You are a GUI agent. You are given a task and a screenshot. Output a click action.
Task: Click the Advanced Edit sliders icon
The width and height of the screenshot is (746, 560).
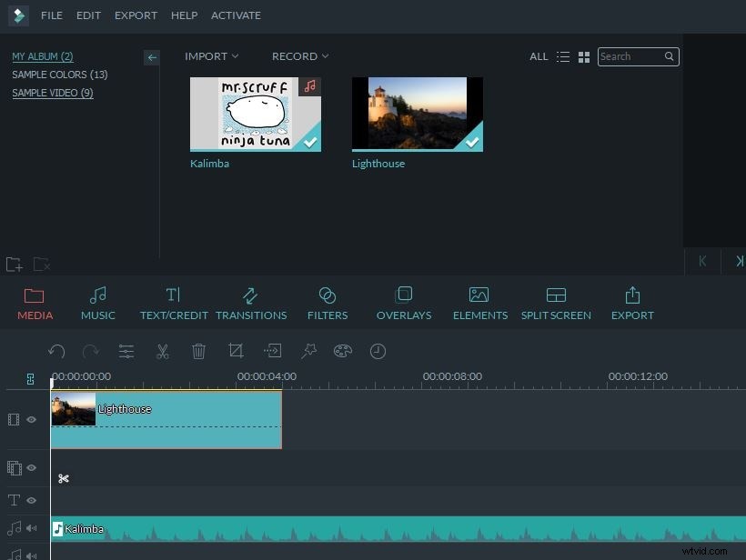[126, 351]
